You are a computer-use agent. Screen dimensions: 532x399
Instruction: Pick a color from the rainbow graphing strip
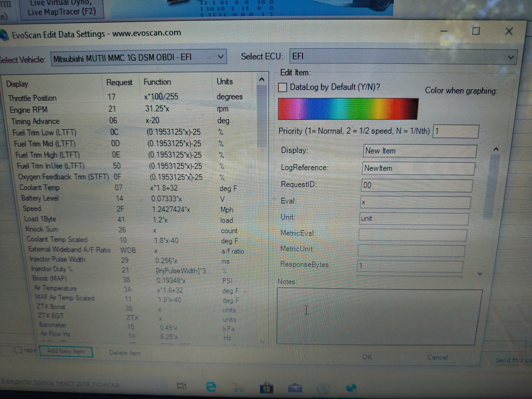click(x=348, y=109)
